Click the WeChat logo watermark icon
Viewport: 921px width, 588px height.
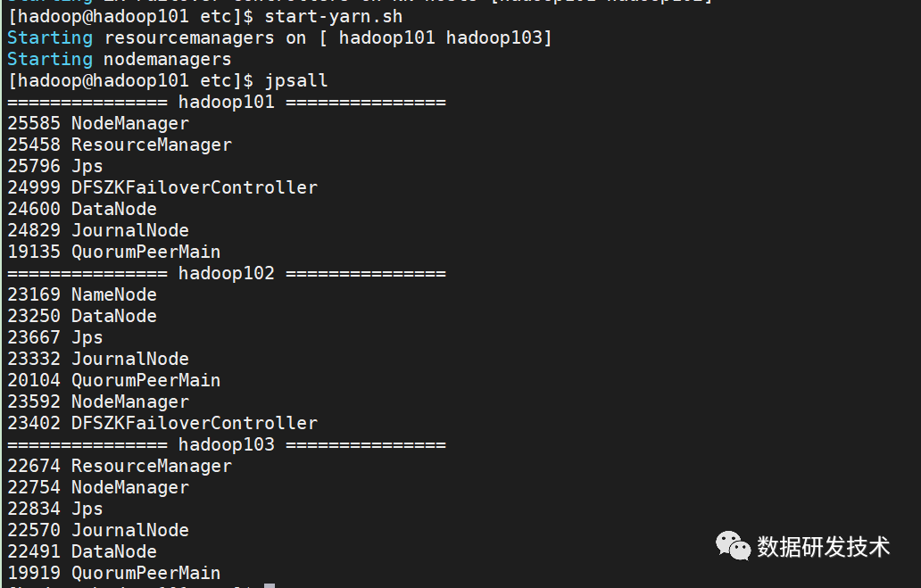pos(733,545)
